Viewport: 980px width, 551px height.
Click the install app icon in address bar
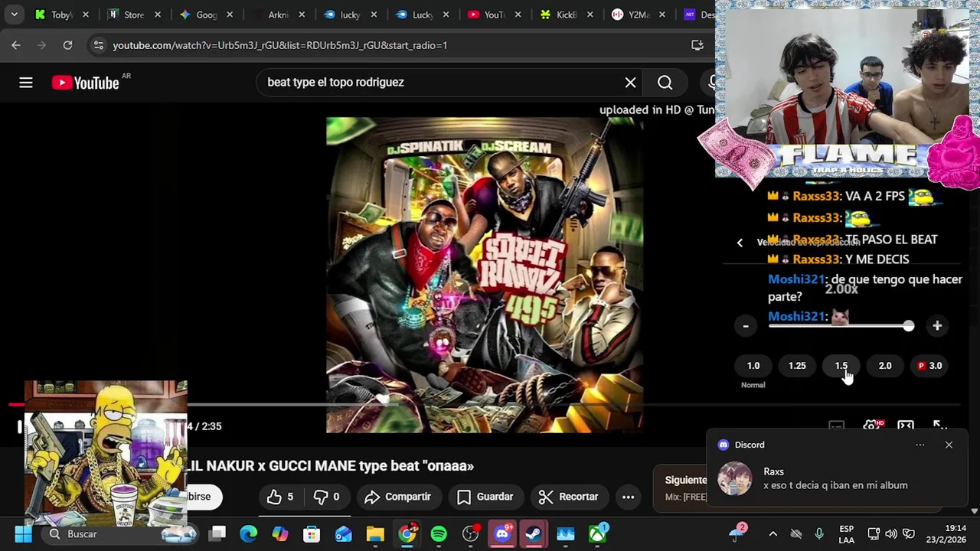[697, 45]
